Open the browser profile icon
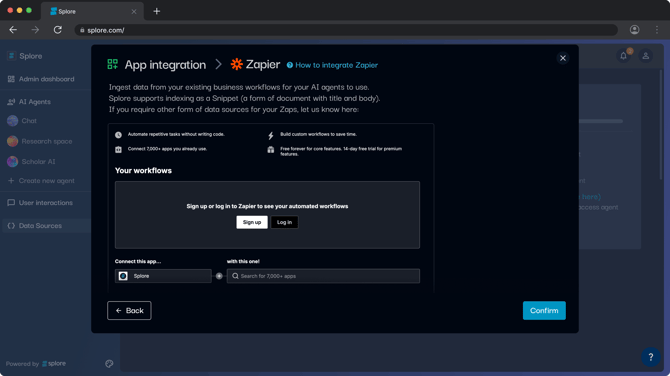Image resolution: width=670 pixels, height=376 pixels. pos(635,30)
